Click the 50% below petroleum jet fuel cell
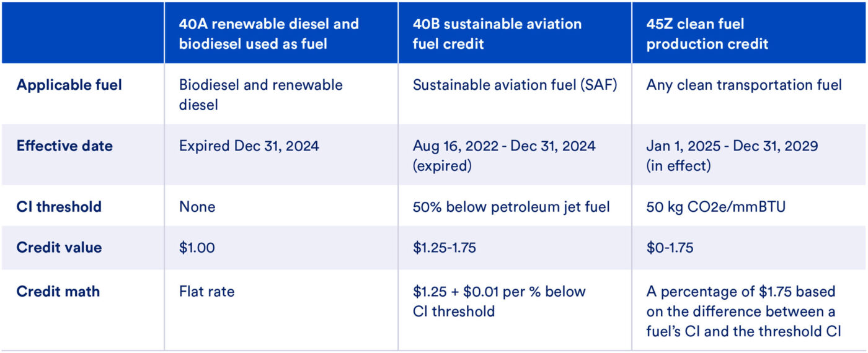 click(511, 206)
